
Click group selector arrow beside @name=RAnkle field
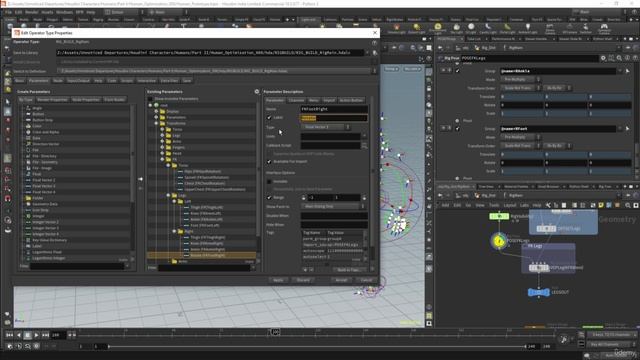[627, 71]
